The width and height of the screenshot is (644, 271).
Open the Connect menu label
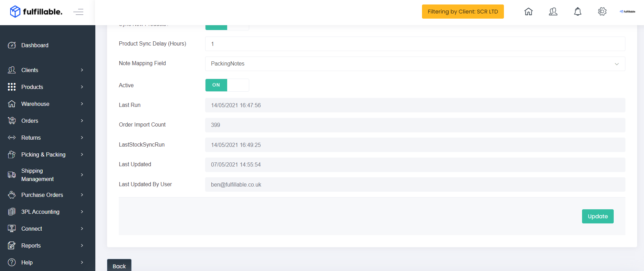point(32,229)
